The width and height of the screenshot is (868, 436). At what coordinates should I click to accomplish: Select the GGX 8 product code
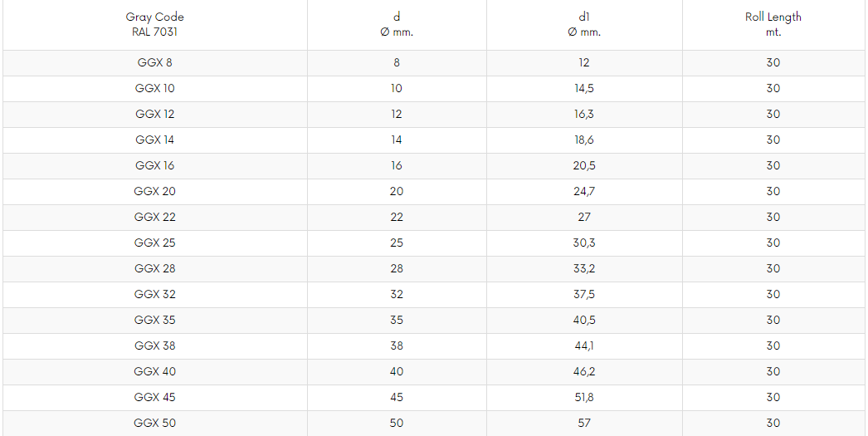155,63
